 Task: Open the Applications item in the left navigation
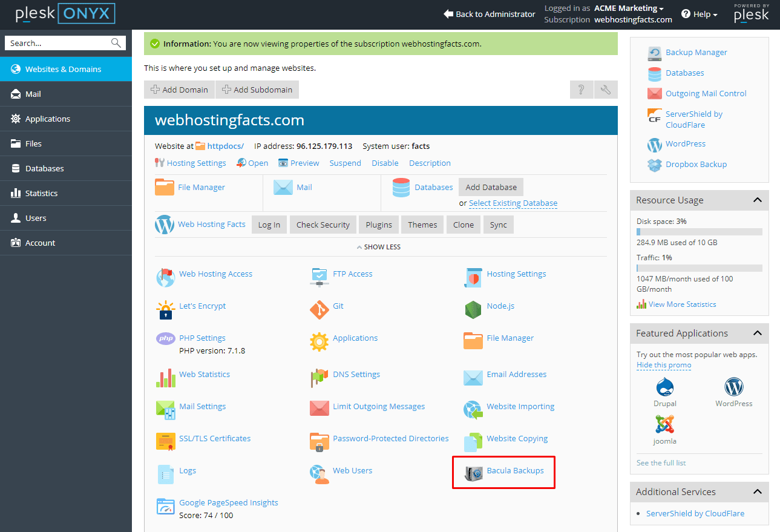click(x=66, y=119)
